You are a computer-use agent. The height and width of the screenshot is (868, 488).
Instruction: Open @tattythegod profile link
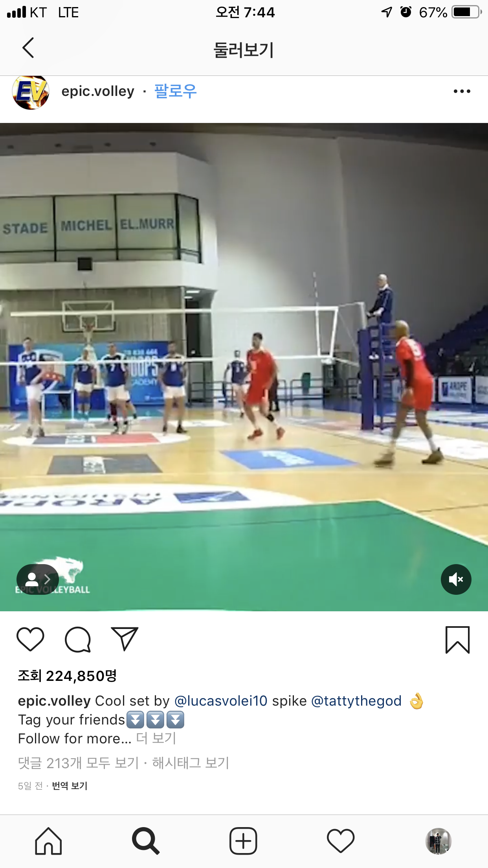click(x=356, y=701)
